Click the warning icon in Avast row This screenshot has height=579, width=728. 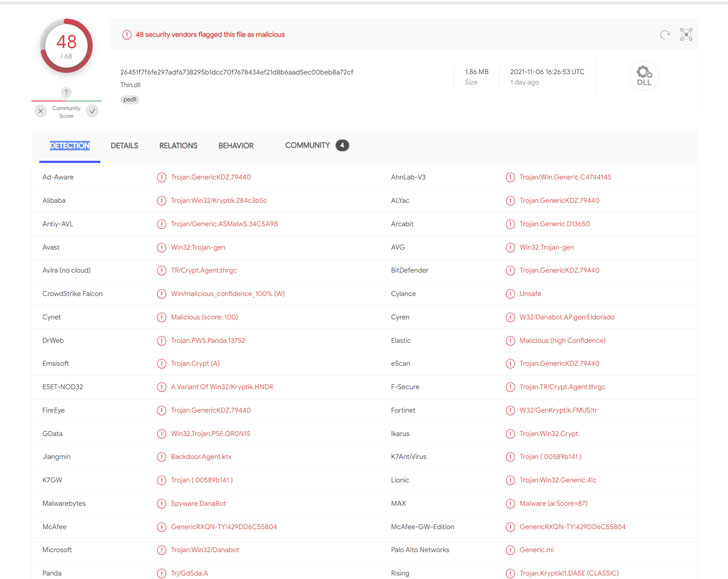162,247
